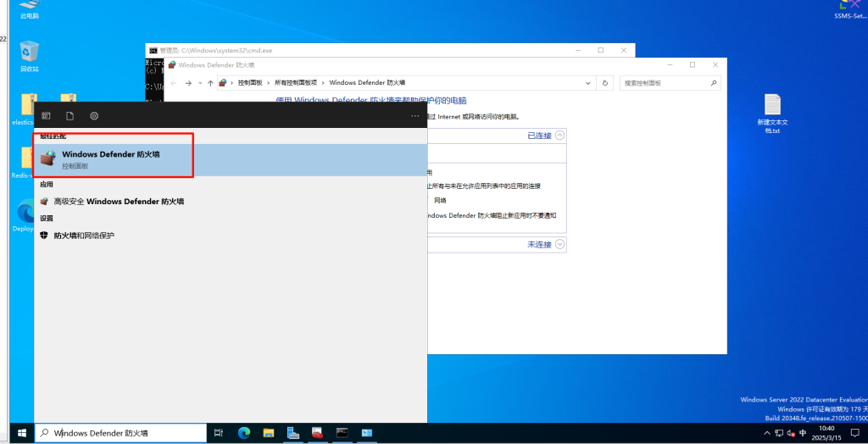Viewport: 868px width, 444px height.
Task: Open File Explorer from the taskbar
Action: click(269, 433)
